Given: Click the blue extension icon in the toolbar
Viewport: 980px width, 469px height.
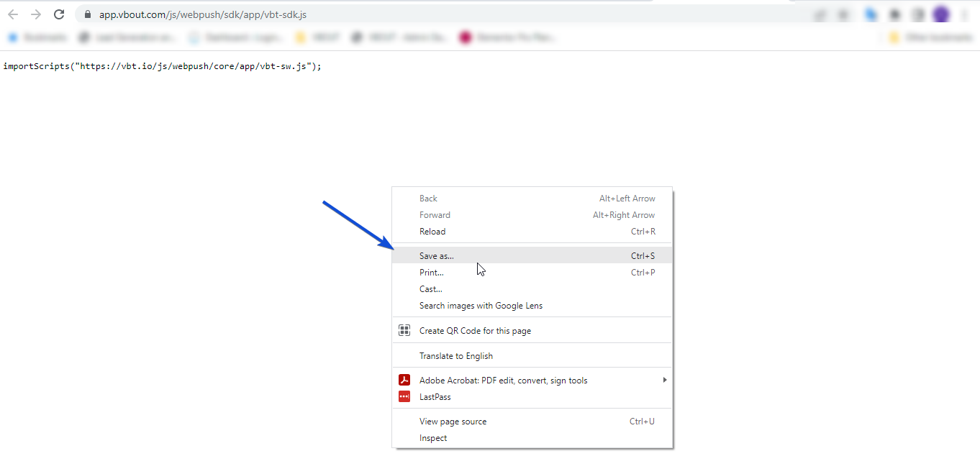Looking at the screenshot, I should click(x=871, y=14).
